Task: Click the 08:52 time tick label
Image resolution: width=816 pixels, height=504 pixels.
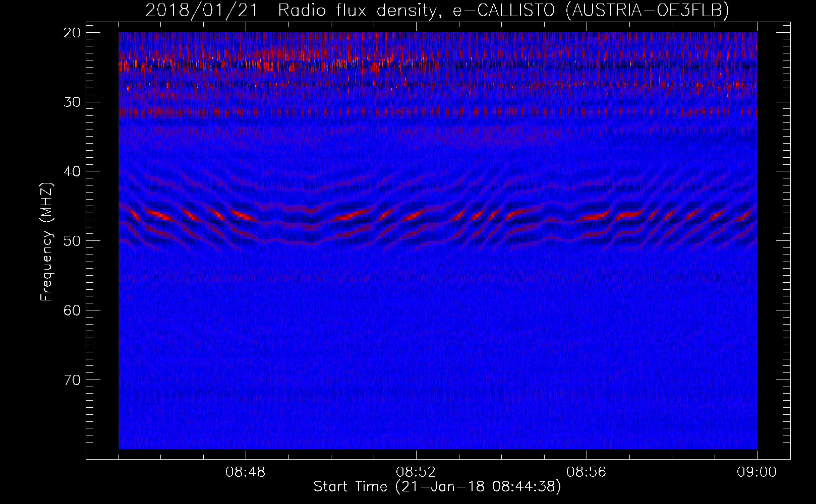Action: click(416, 472)
